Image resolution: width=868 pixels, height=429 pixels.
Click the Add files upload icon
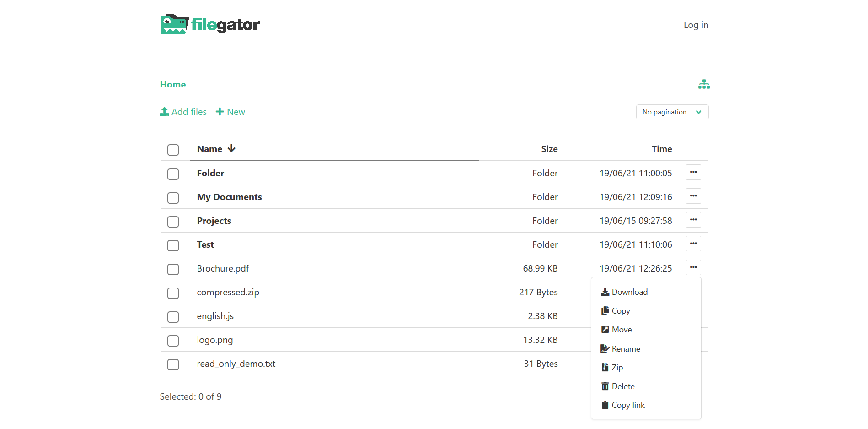(165, 112)
